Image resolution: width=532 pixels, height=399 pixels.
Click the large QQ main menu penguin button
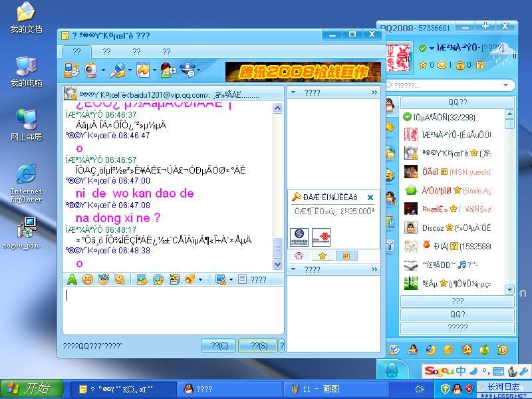[x=392, y=369]
